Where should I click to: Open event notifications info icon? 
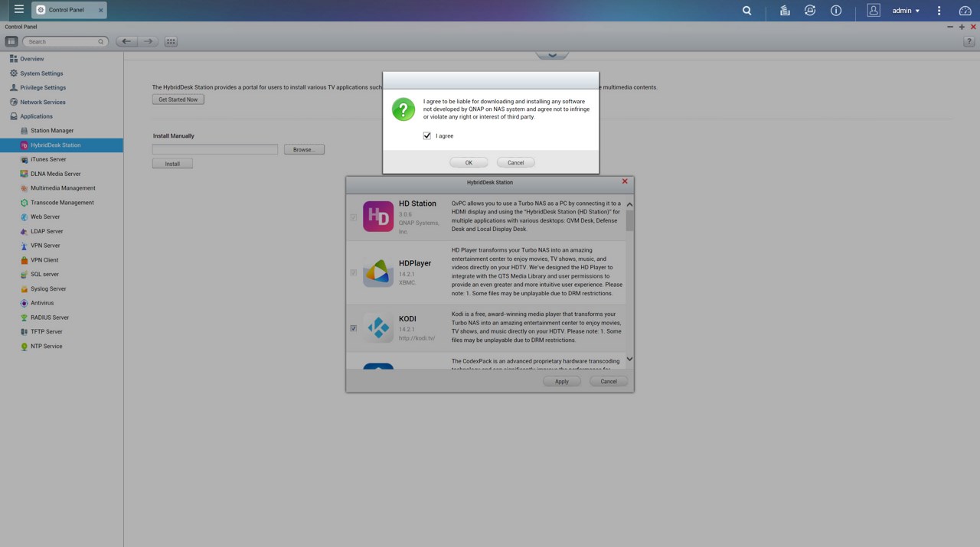pyautogui.click(x=836, y=11)
